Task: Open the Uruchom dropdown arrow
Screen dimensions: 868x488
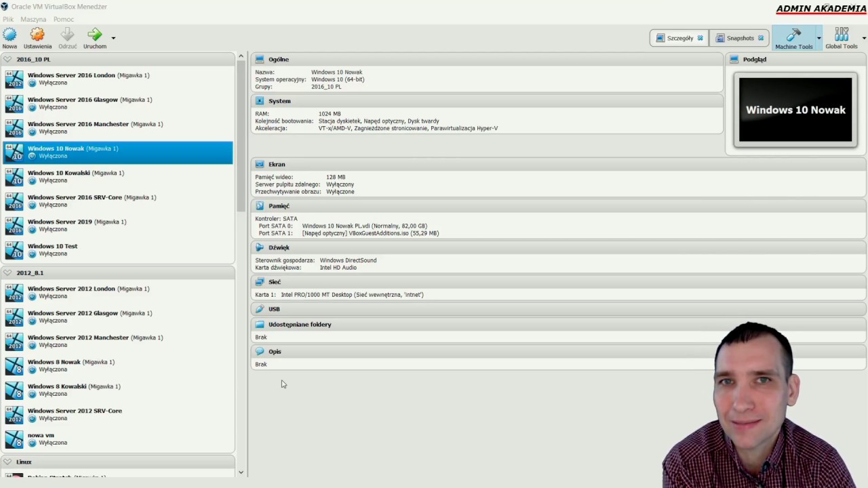Action: click(113, 38)
